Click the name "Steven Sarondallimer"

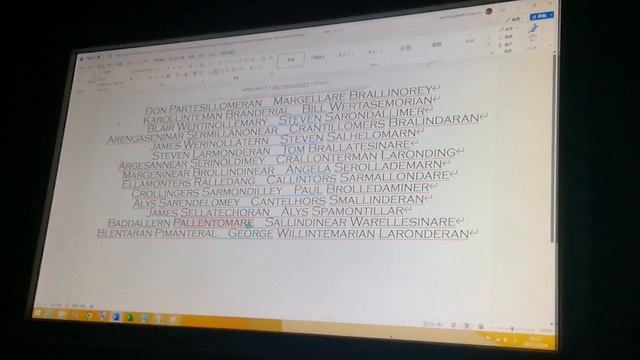click(x=352, y=115)
